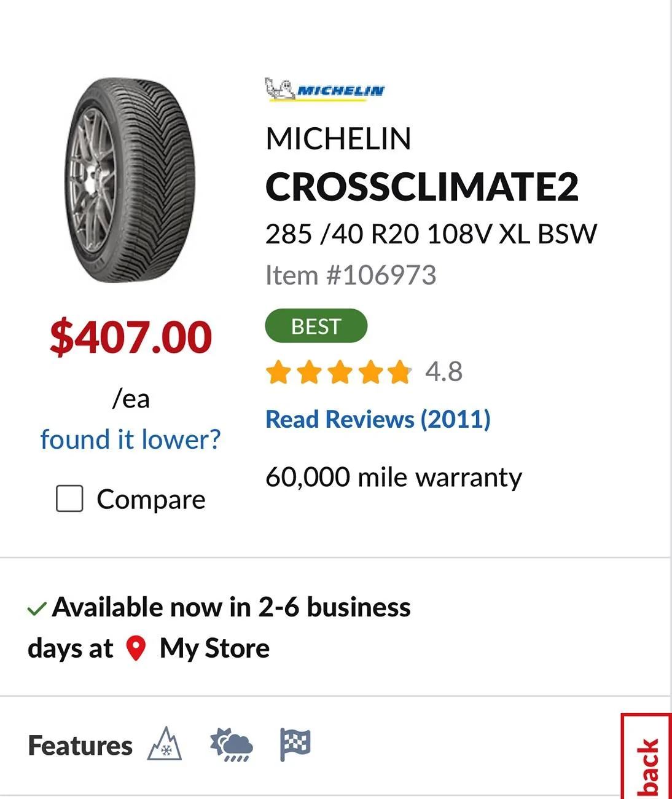Click the green BEST badge
The width and height of the screenshot is (672, 799).
click(316, 326)
